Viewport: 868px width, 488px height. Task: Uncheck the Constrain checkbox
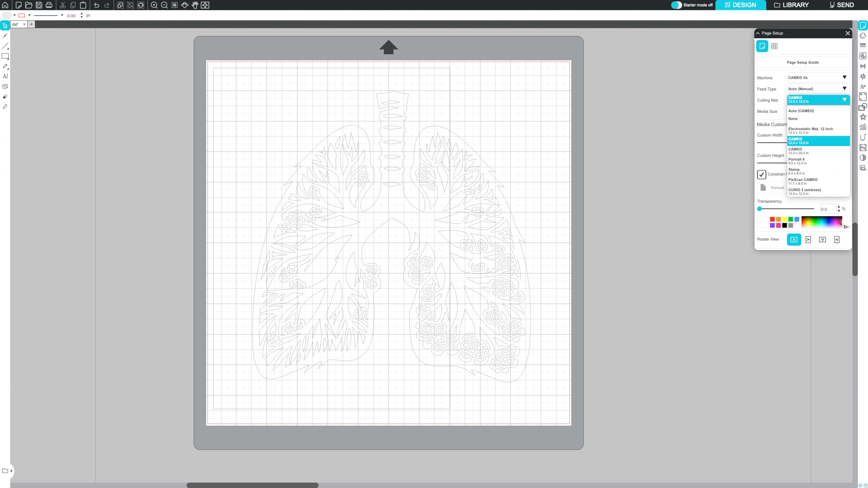pos(762,175)
